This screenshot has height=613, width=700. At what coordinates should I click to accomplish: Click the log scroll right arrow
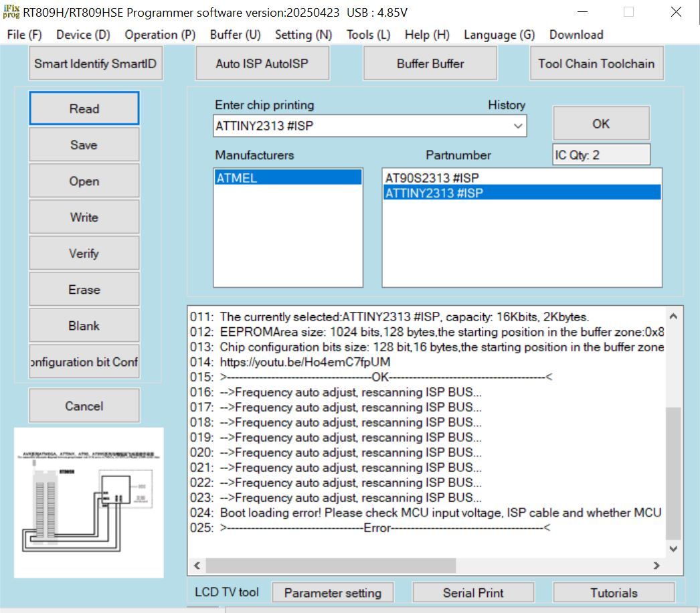coord(657,565)
